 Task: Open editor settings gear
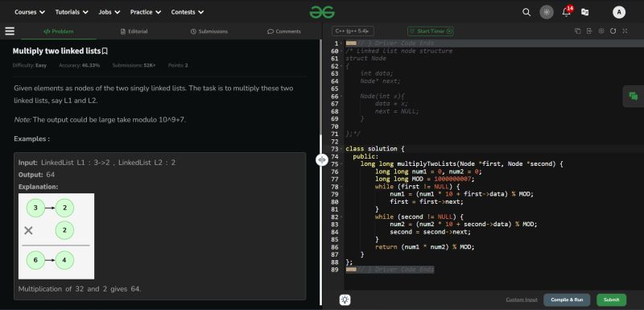click(x=601, y=31)
